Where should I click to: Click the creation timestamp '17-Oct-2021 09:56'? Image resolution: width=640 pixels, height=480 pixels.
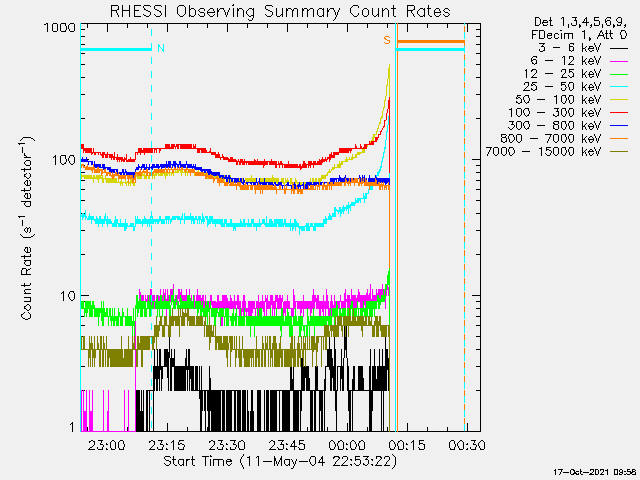coord(594,472)
